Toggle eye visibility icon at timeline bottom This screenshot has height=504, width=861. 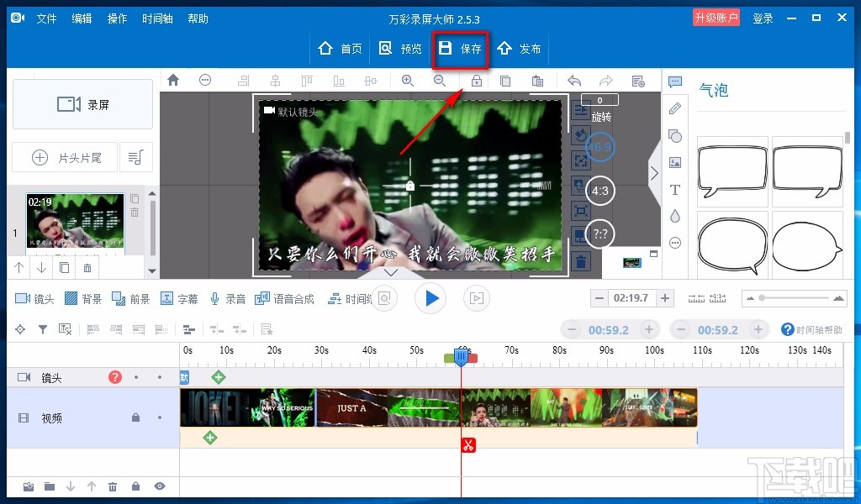coord(160,486)
